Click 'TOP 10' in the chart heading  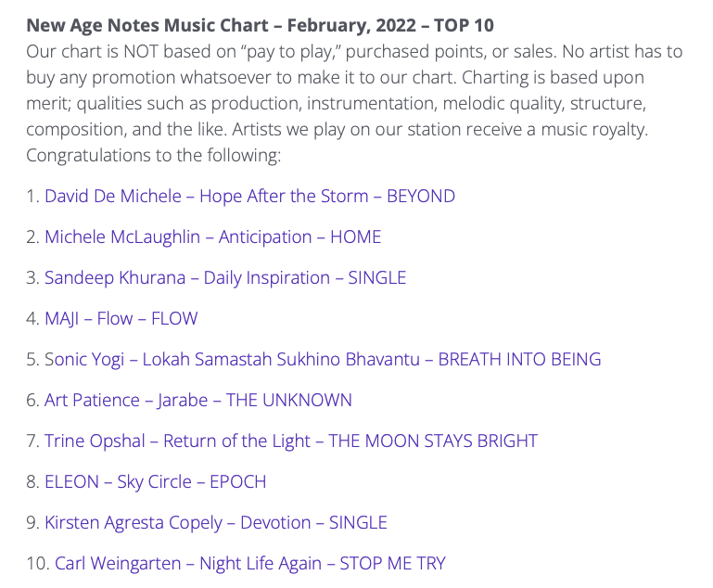coord(464,25)
